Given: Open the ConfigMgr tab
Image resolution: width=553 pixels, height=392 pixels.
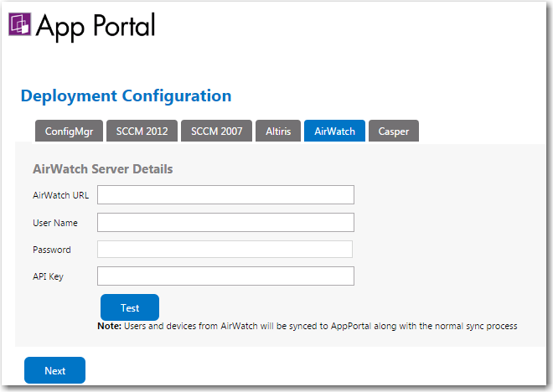Looking at the screenshot, I should point(69,131).
